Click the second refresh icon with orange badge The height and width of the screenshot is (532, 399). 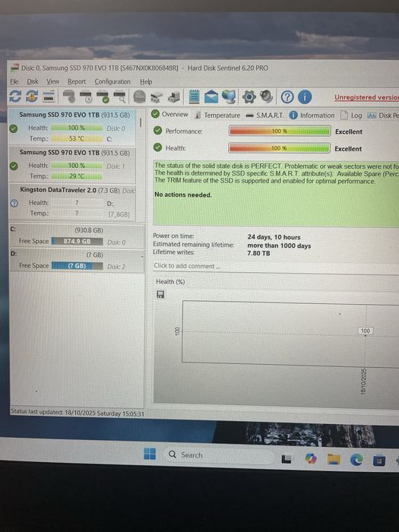(x=32, y=97)
